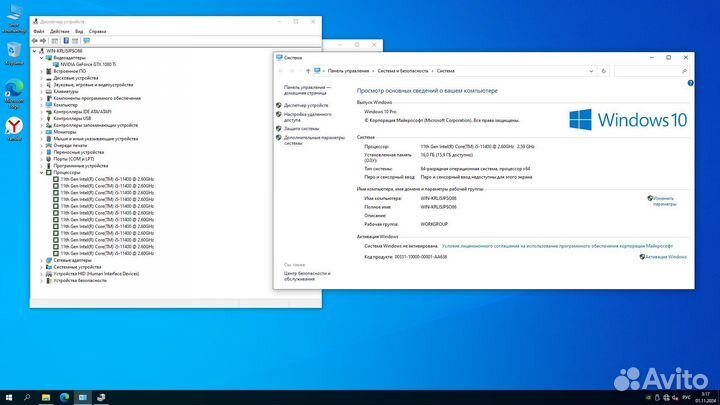Open the Вид menu in Device Manager

click(x=79, y=31)
